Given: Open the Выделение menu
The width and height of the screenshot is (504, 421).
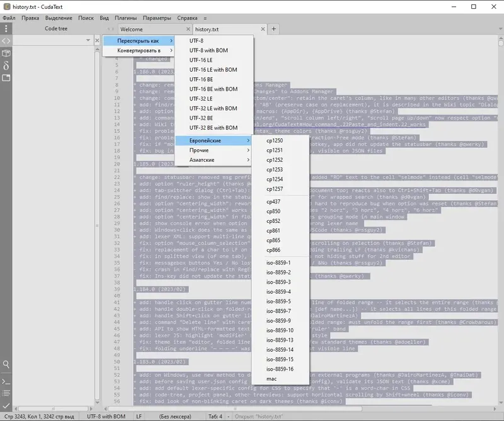Looking at the screenshot, I should click(59, 18).
